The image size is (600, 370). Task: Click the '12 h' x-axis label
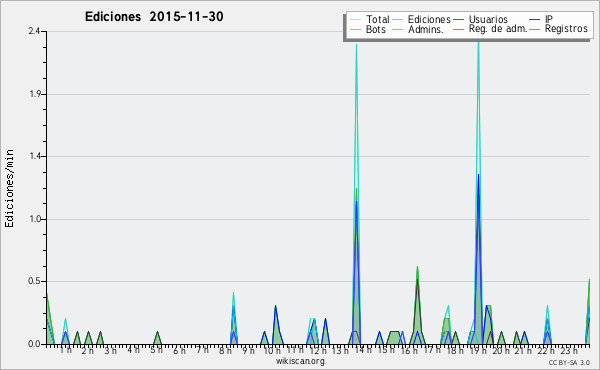tap(318, 351)
